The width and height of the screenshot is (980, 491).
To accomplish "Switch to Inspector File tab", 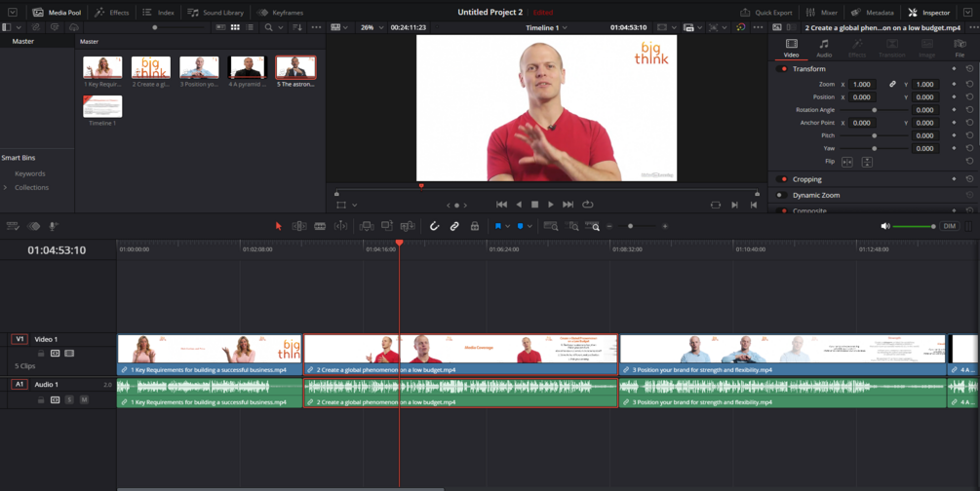I will click(960, 48).
